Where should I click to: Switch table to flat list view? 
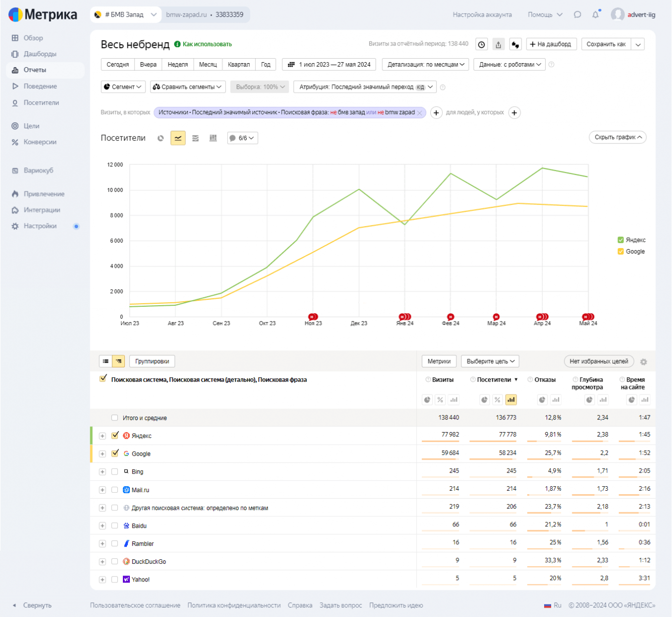point(106,361)
